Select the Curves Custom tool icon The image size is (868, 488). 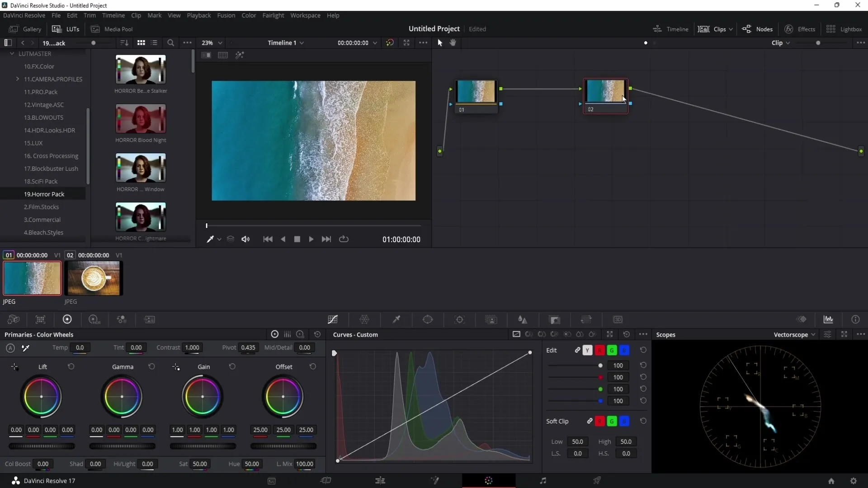point(333,319)
